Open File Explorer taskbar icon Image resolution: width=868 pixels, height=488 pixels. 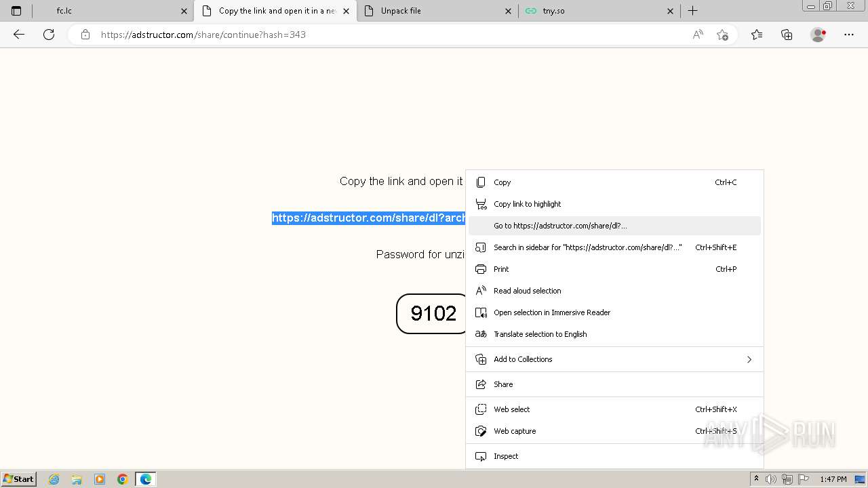77,479
